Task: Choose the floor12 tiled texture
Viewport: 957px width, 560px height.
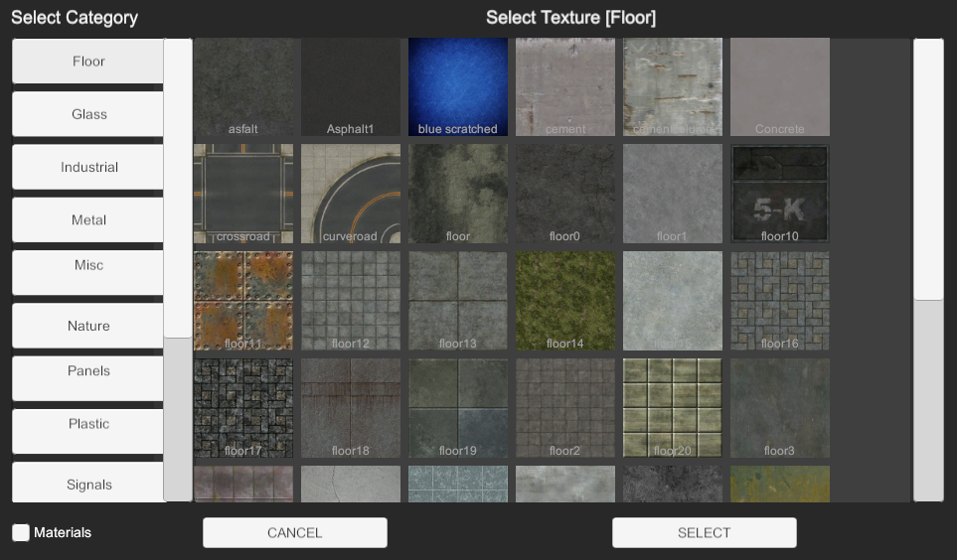Action: click(351, 302)
